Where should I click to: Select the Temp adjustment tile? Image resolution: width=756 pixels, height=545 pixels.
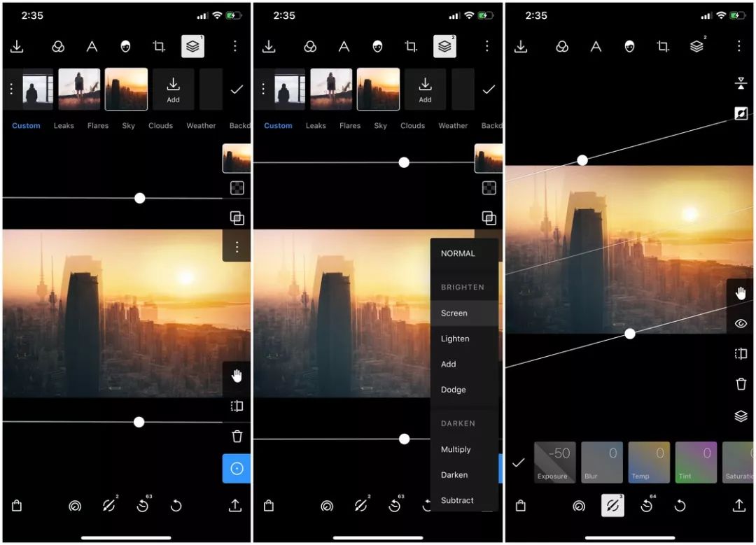(649, 462)
